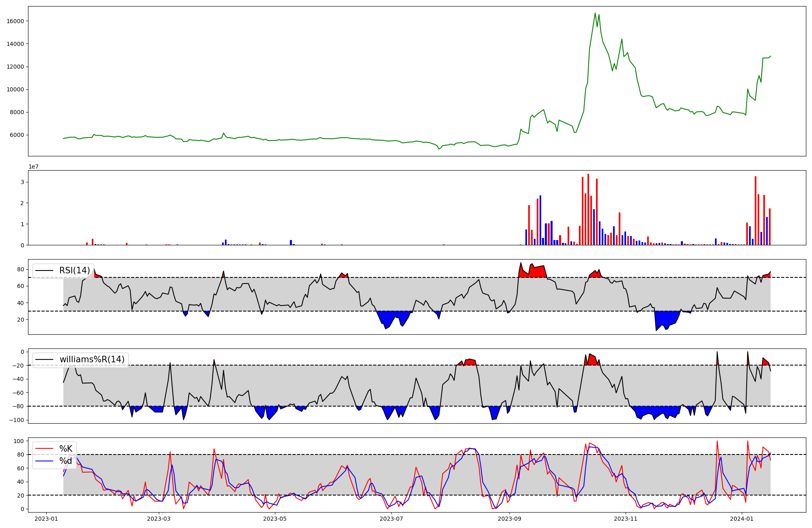Click the 1e7 volume scale label
This screenshot has height=528, width=812.
[33, 167]
